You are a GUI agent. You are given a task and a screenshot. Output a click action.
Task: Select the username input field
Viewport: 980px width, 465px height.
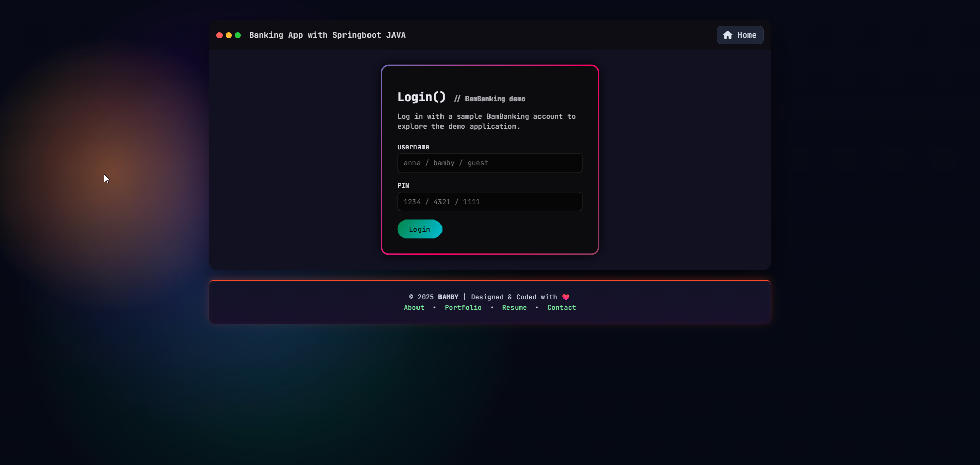(489, 163)
